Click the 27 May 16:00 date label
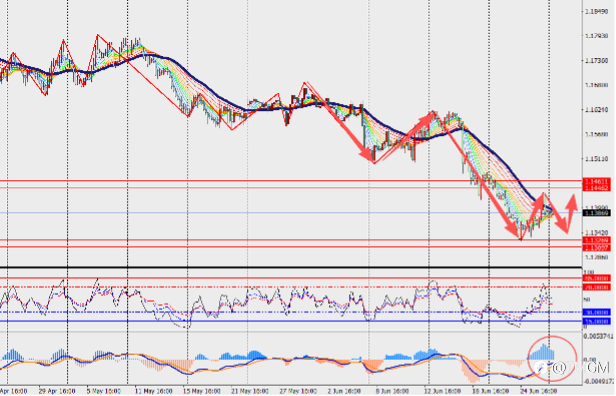Screen dimensions: 616x396 [298, 391]
